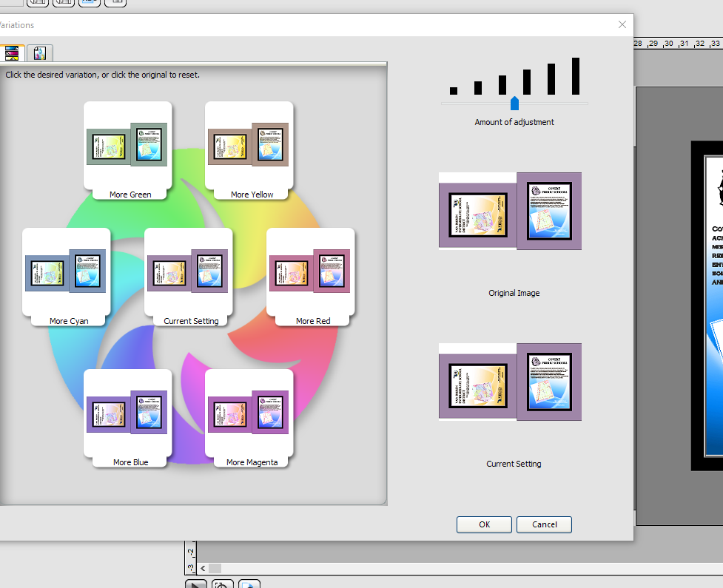723x588 pixels.
Task: Choose the More Blue variation
Action: (x=128, y=417)
